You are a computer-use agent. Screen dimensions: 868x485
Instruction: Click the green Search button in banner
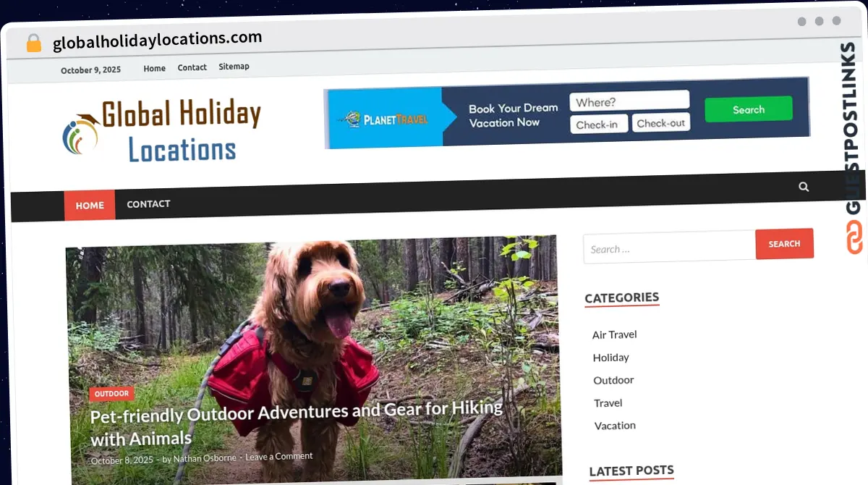click(x=748, y=109)
